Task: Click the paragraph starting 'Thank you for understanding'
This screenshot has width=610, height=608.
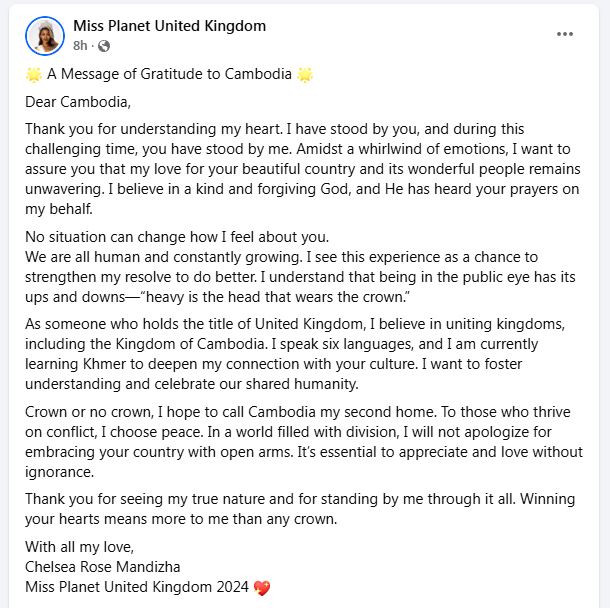Action: [x=303, y=169]
